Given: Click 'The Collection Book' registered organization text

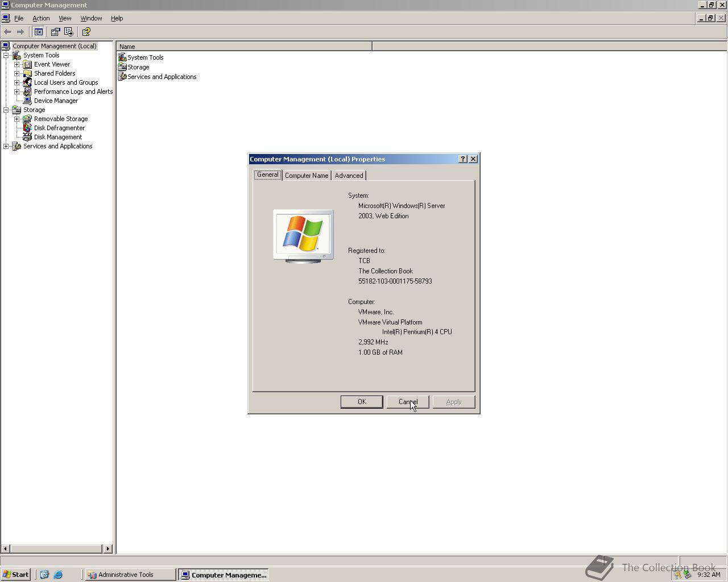Looking at the screenshot, I should click(x=386, y=271).
